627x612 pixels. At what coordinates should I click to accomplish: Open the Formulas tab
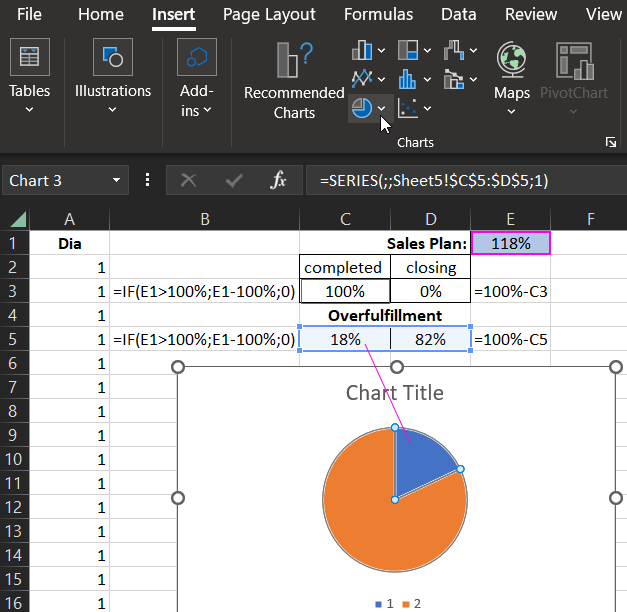tap(378, 15)
